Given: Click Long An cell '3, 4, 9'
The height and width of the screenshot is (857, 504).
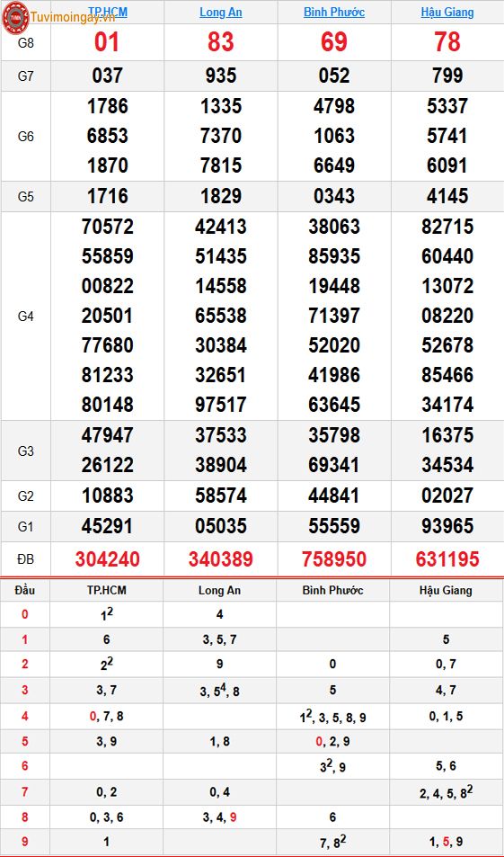Looking at the screenshot, I should pyautogui.click(x=219, y=817).
